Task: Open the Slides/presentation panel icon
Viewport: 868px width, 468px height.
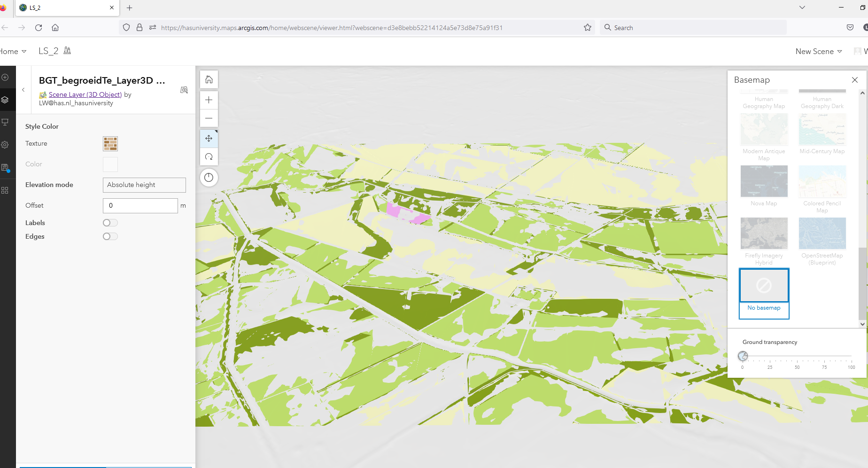Action: click(x=5, y=122)
